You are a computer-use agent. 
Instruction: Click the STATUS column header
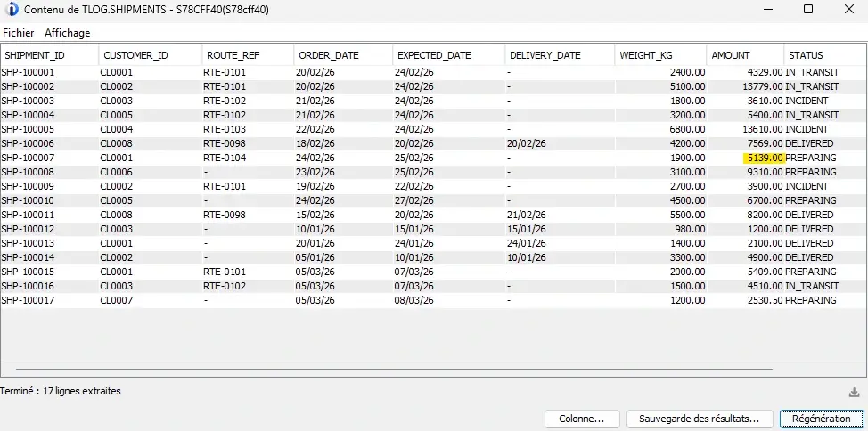coord(826,55)
